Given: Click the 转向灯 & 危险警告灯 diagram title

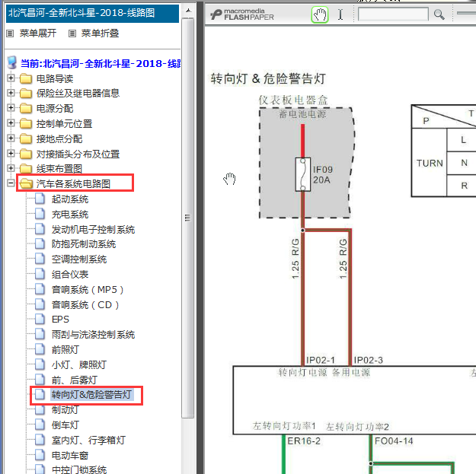Looking at the screenshot, I should click(x=268, y=78).
